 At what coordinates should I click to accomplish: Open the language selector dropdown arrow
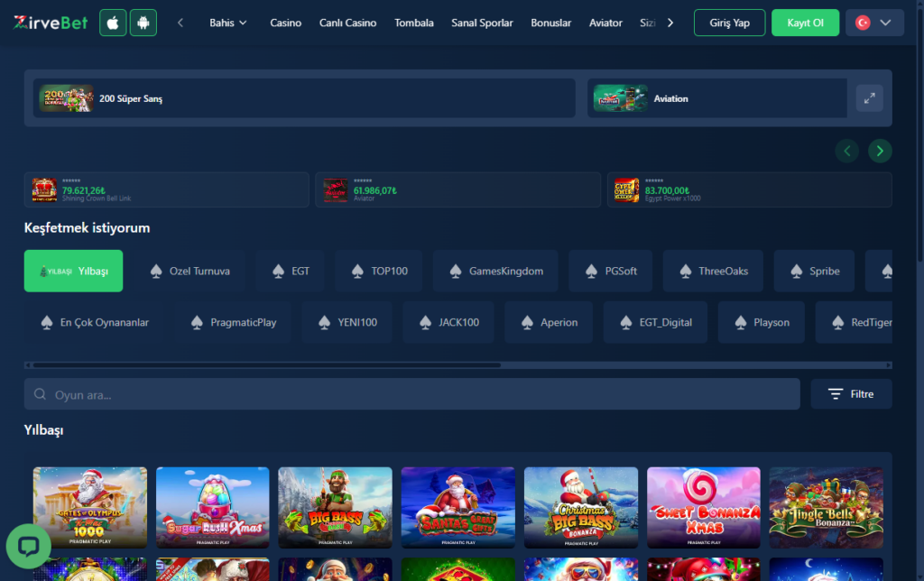pyautogui.click(x=885, y=23)
